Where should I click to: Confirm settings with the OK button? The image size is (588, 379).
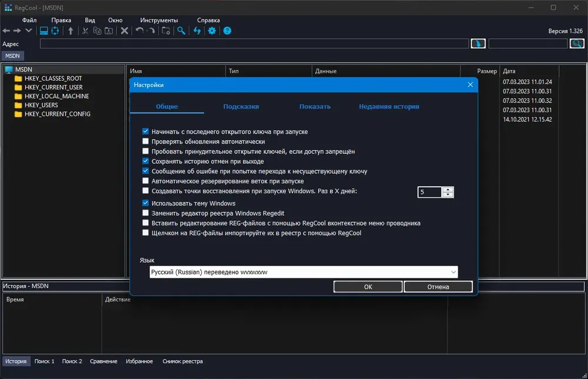tap(368, 287)
